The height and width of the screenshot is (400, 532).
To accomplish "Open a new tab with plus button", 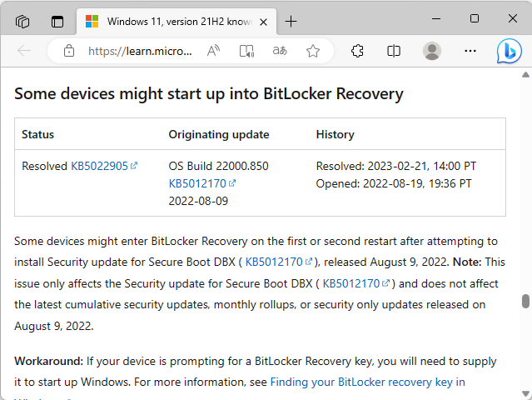I will click(291, 21).
